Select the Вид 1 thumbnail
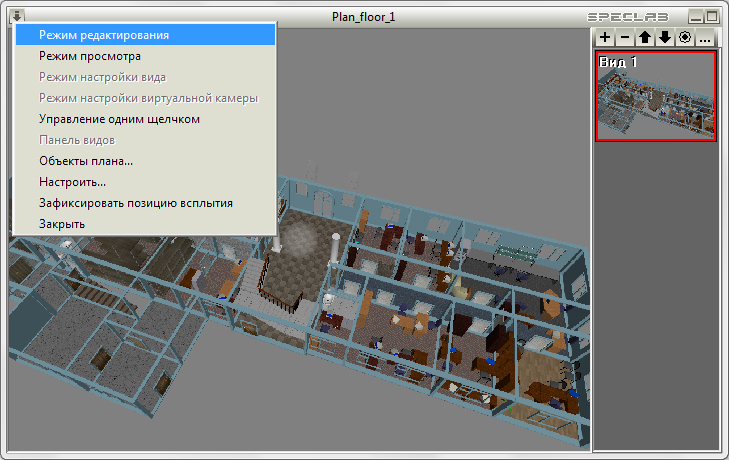This screenshot has width=729, height=460. point(656,96)
